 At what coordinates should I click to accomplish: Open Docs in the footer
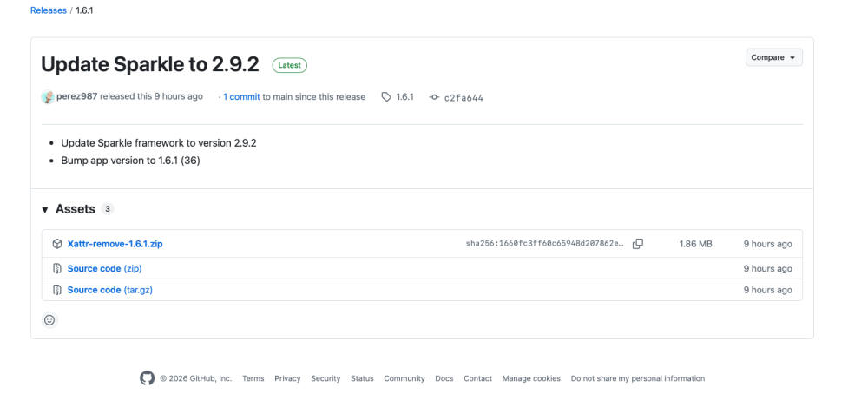pos(444,378)
